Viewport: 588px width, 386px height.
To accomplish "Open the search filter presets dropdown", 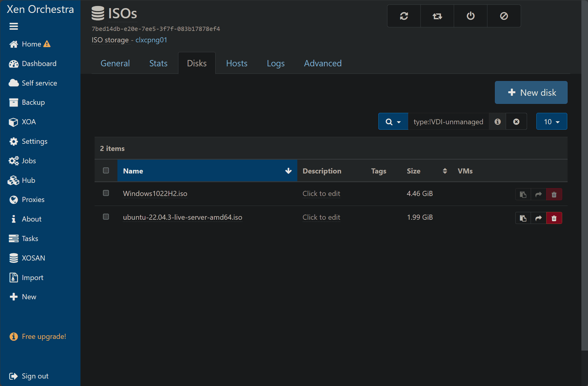I will 393,122.
